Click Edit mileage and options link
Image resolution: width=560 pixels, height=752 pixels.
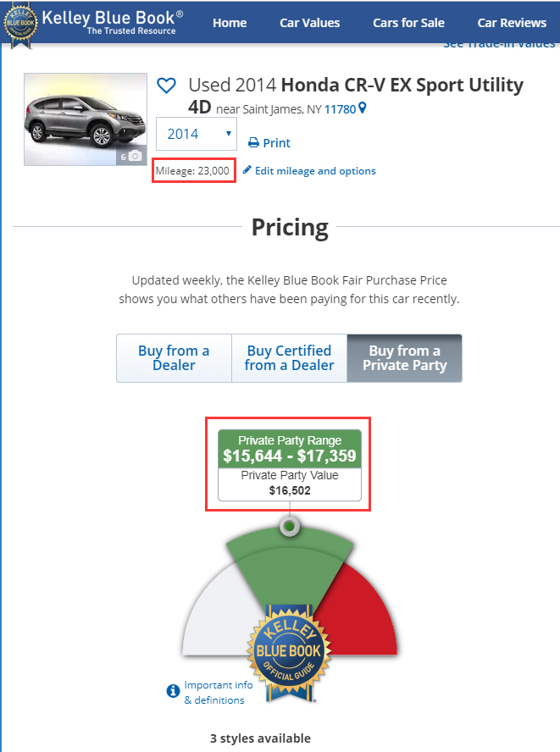coord(315,171)
